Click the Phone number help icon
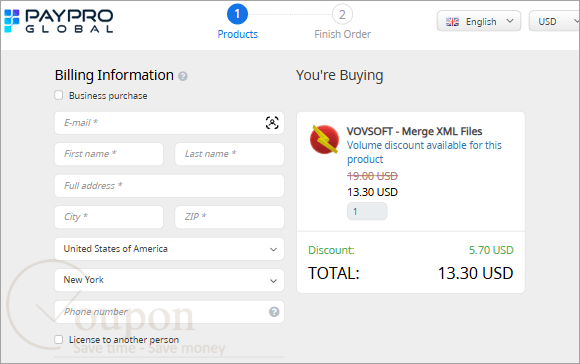 click(x=274, y=312)
